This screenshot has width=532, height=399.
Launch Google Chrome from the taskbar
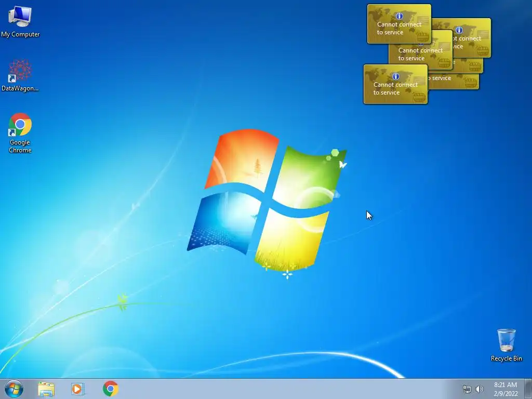(111, 389)
